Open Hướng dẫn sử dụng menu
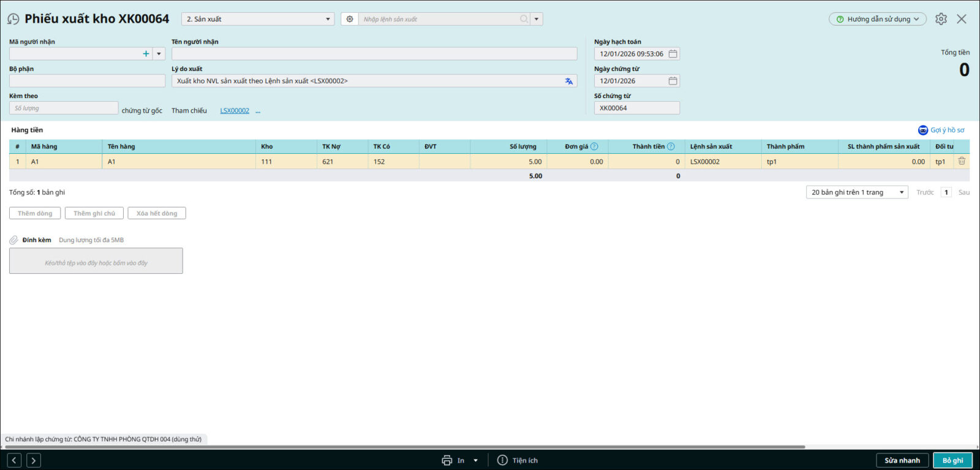This screenshot has height=470, width=980. click(x=877, y=19)
